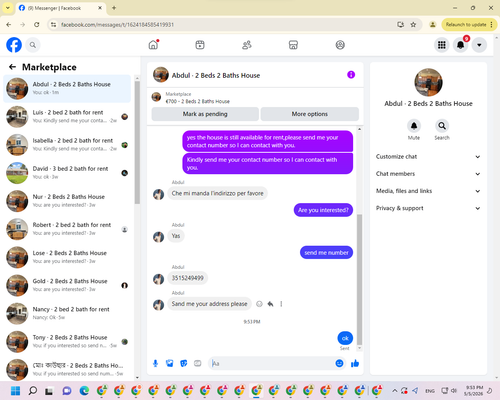Open the Chrome profile icon
This screenshot has width=500, height=400.
[433, 25]
